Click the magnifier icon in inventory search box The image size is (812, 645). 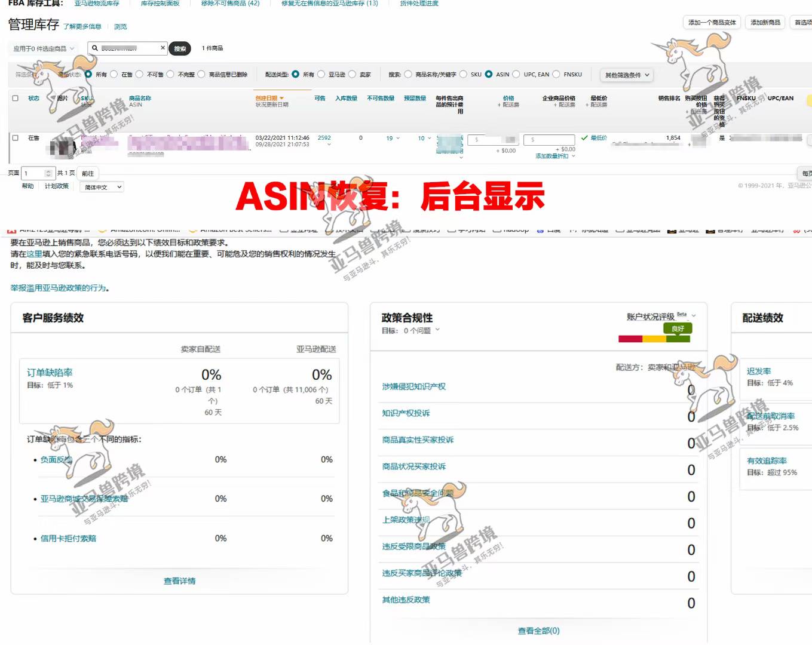pos(94,48)
